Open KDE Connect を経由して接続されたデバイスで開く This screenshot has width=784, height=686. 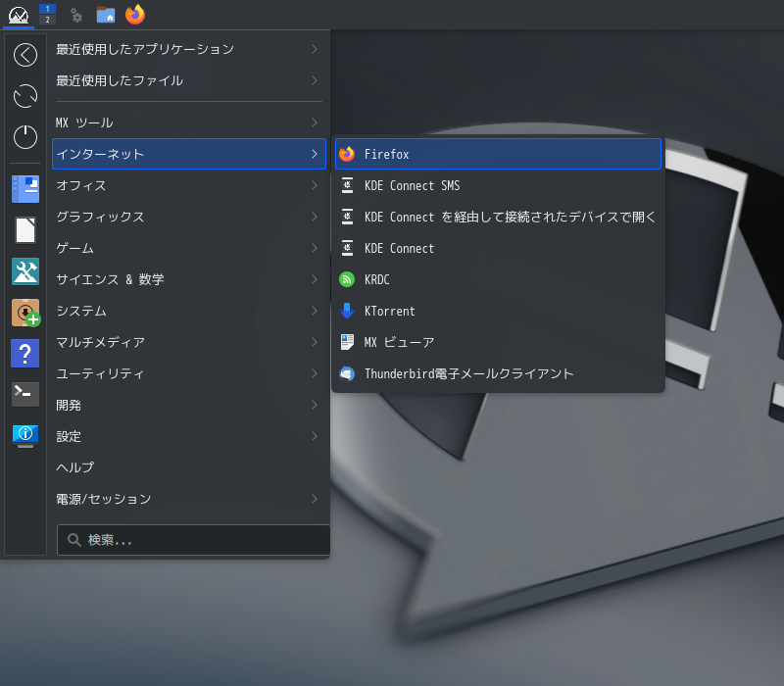[x=498, y=217]
